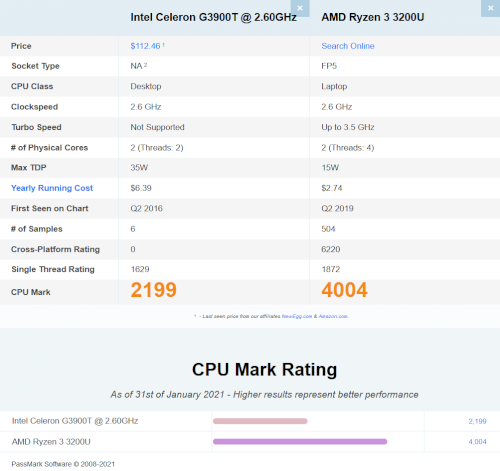Click the orange 2199 CPU Mark score
500x471 pixels.
click(x=153, y=290)
